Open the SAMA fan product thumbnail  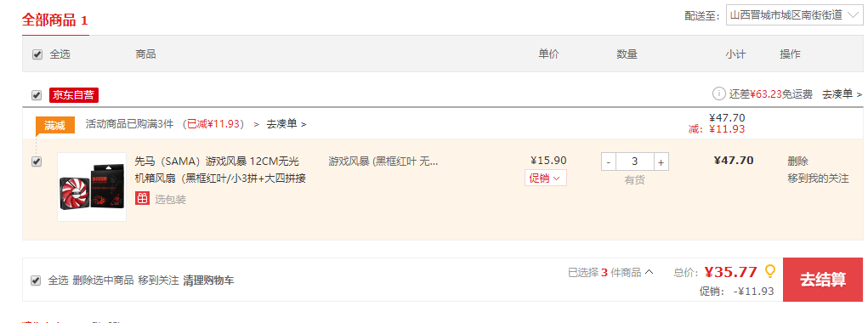click(x=92, y=187)
